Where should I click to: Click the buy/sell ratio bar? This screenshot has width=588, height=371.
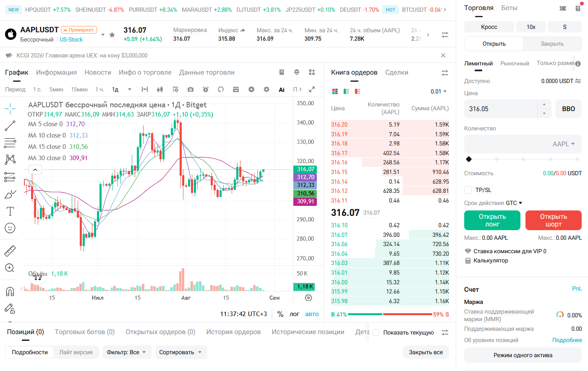390,314
